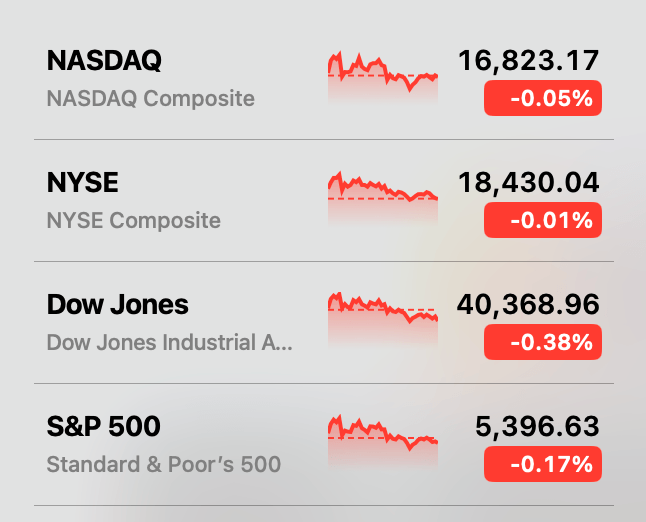
Task: Open the NASDAQ sparkline chart
Action: click(x=383, y=76)
